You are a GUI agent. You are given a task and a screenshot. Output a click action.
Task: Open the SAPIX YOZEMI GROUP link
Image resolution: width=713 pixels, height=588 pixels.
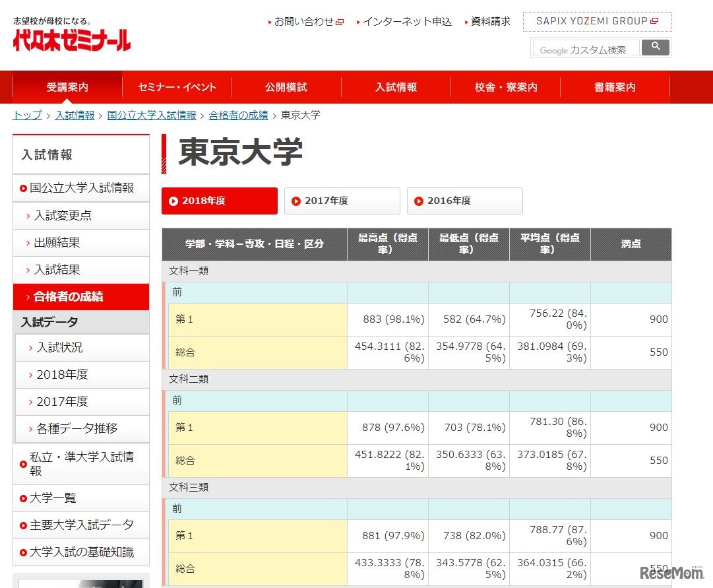tap(597, 21)
